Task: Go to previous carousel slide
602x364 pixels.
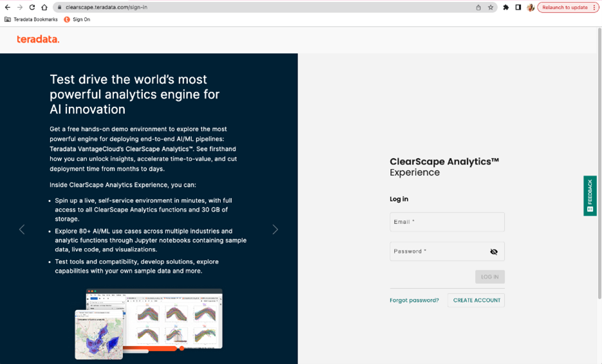Action: [x=22, y=230]
